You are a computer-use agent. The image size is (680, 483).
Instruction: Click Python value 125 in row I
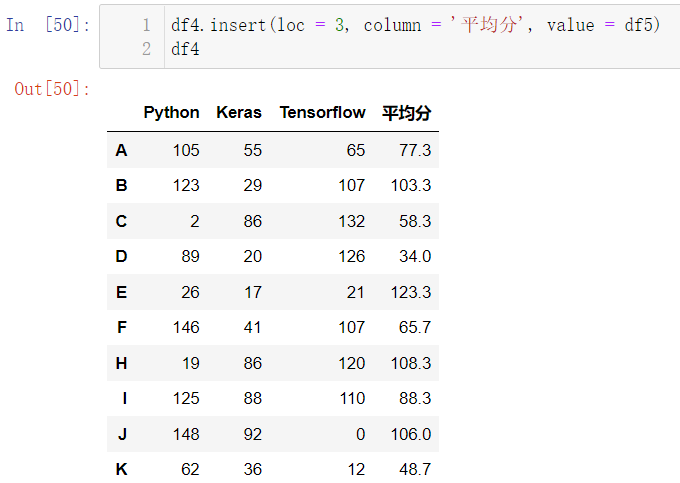pos(186,398)
